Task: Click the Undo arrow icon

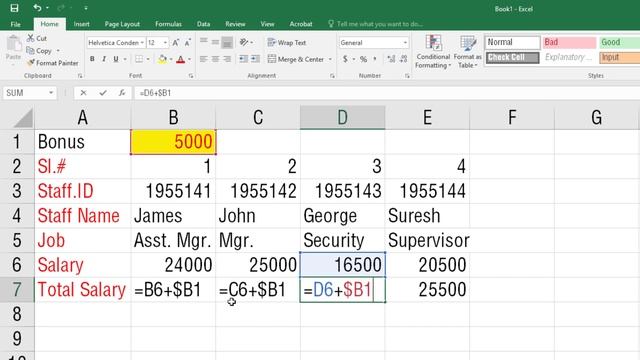Action: [x=38, y=8]
